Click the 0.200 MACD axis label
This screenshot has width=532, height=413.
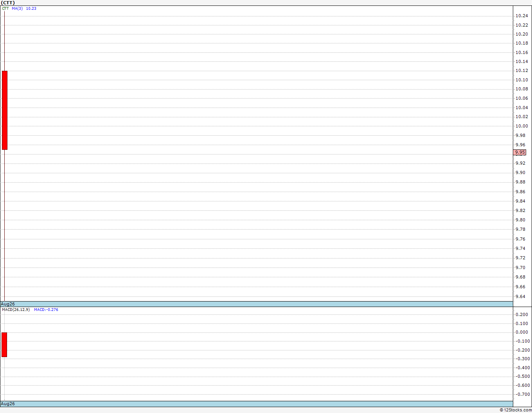[x=522, y=314]
